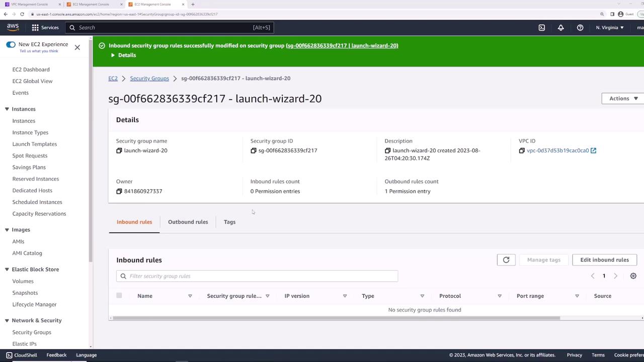
Task: Copy the owner account number
Action: [119, 191]
